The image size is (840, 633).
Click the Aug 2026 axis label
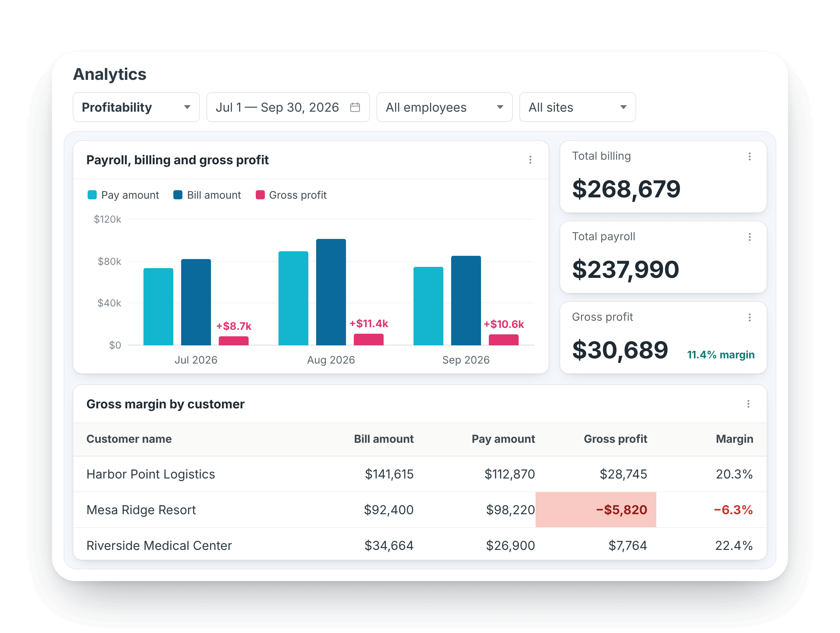click(x=331, y=360)
